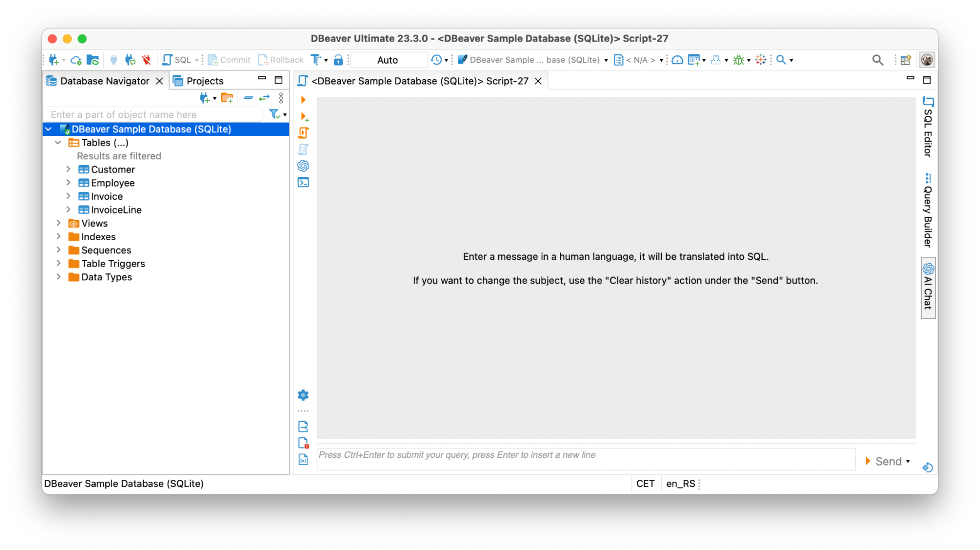This screenshot has width=980, height=550.
Task: Open query variables panel
Action: [x=303, y=459]
